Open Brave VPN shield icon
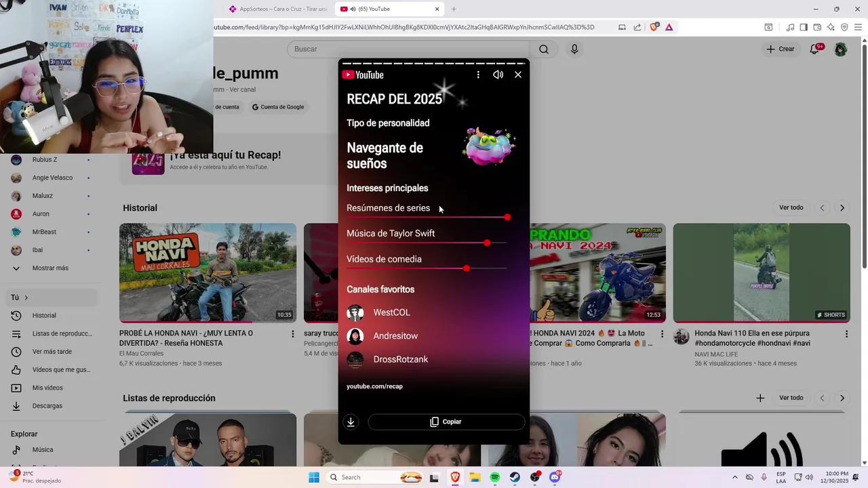Image resolution: width=868 pixels, height=488 pixels. coord(844,27)
